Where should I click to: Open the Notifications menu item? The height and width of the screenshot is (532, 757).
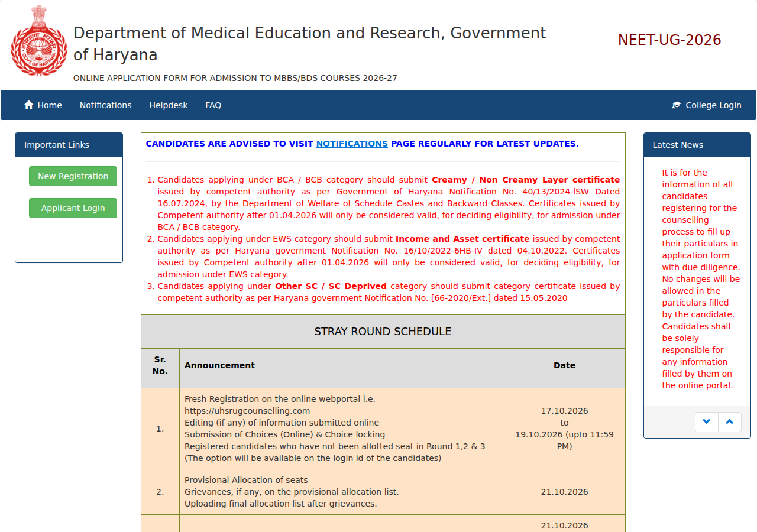106,105
